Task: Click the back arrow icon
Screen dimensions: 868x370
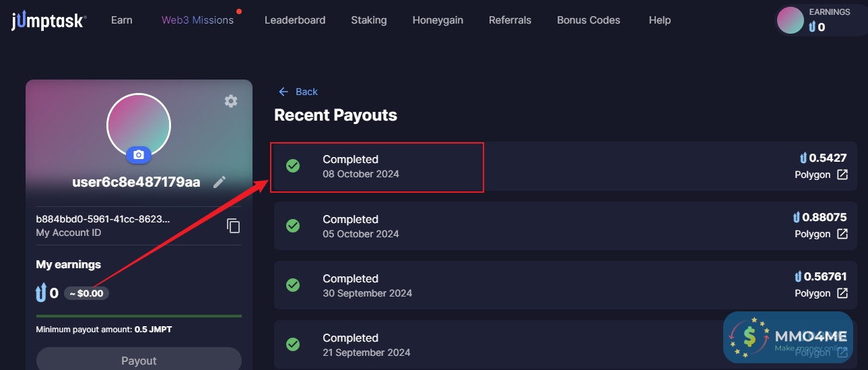Action: click(283, 92)
